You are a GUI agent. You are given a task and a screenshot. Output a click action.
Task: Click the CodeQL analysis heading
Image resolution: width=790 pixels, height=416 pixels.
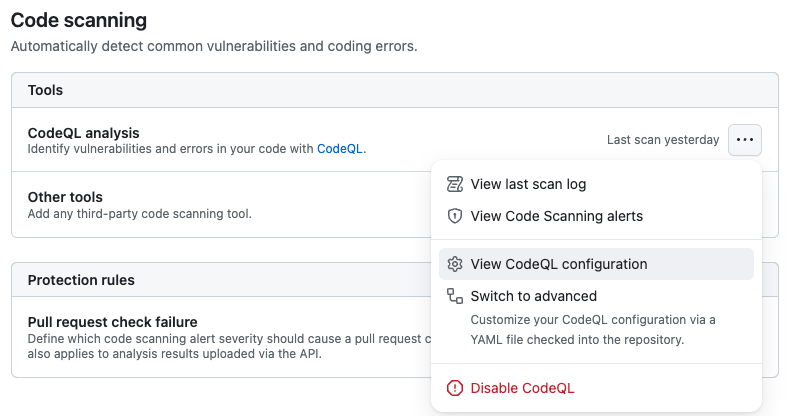tap(84, 133)
